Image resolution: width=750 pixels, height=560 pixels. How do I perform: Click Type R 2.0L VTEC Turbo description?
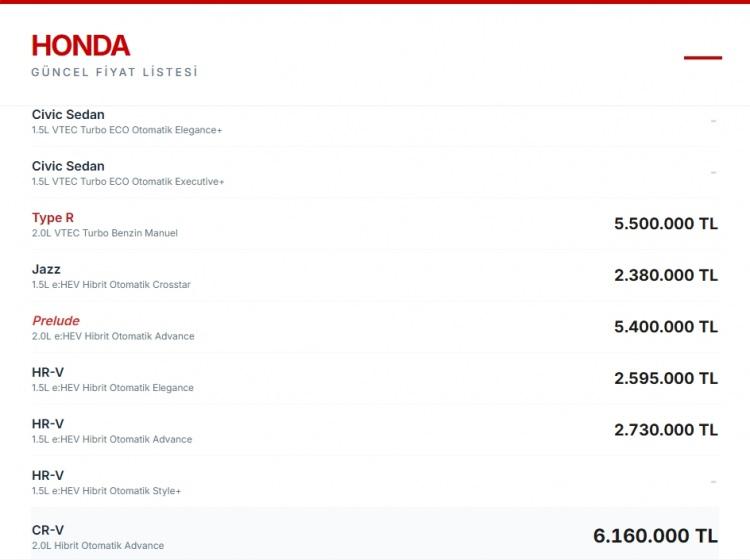coord(105,233)
